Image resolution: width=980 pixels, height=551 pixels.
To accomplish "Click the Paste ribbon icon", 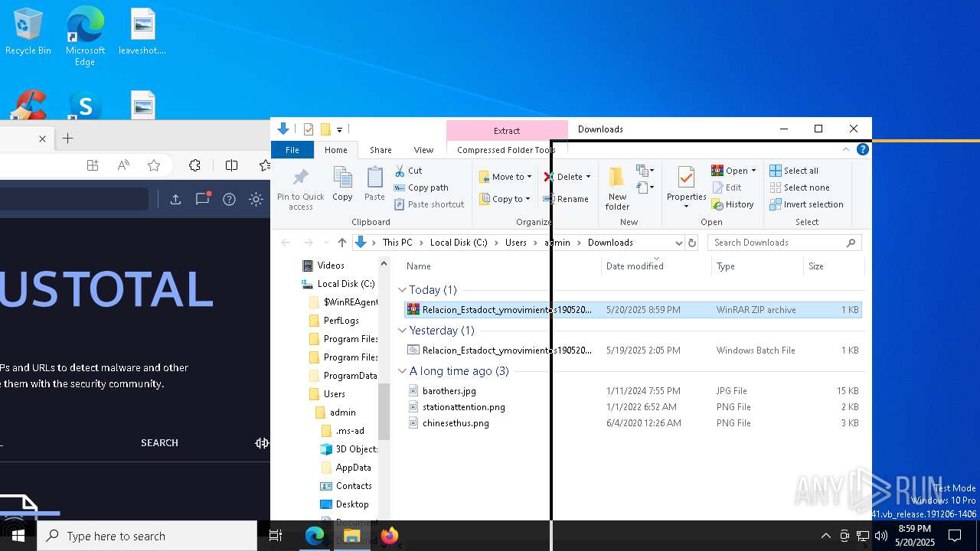I will point(374,184).
